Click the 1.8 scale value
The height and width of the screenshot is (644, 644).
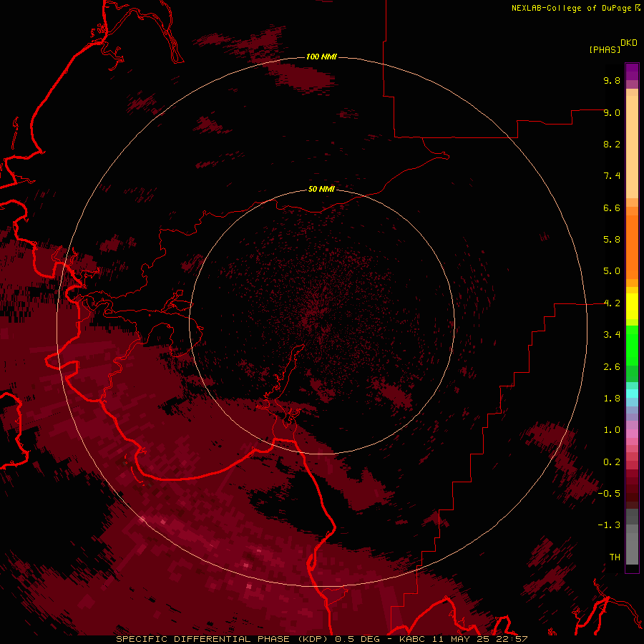point(612,399)
